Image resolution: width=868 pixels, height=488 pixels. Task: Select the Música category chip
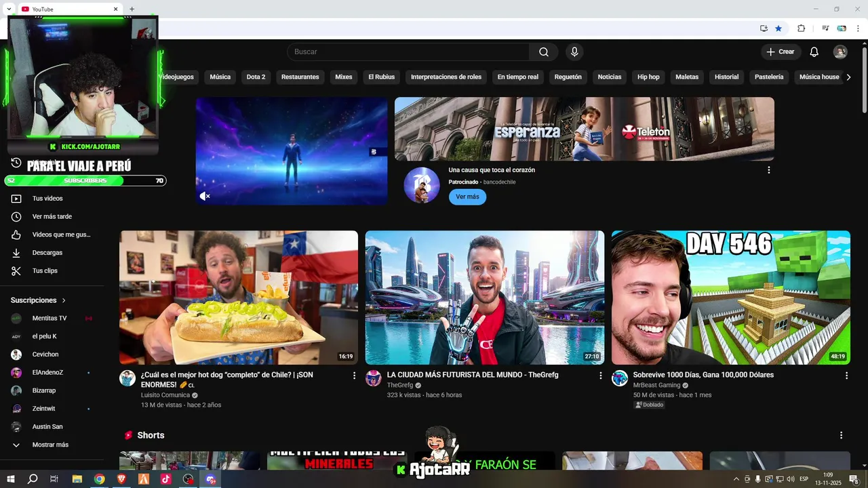coord(220,77)
